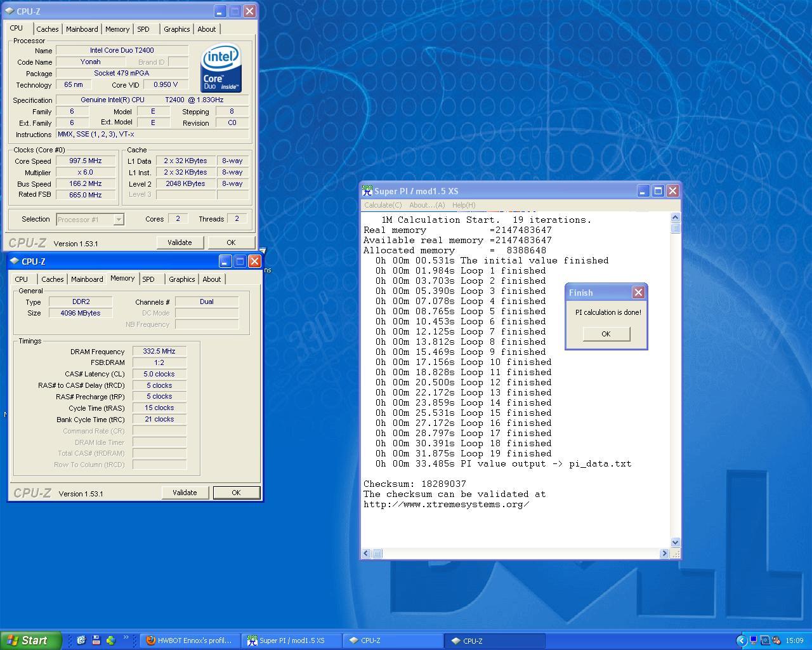Click the CAS# Latency value 5.0 clocks
The height and width of the screenshot is (650, 812).
click(x=159, y=375)
